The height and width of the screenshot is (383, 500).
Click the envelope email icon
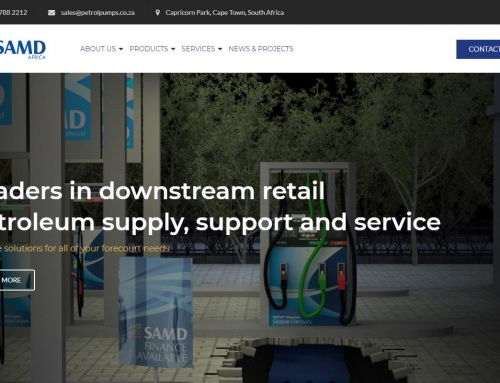51,13
